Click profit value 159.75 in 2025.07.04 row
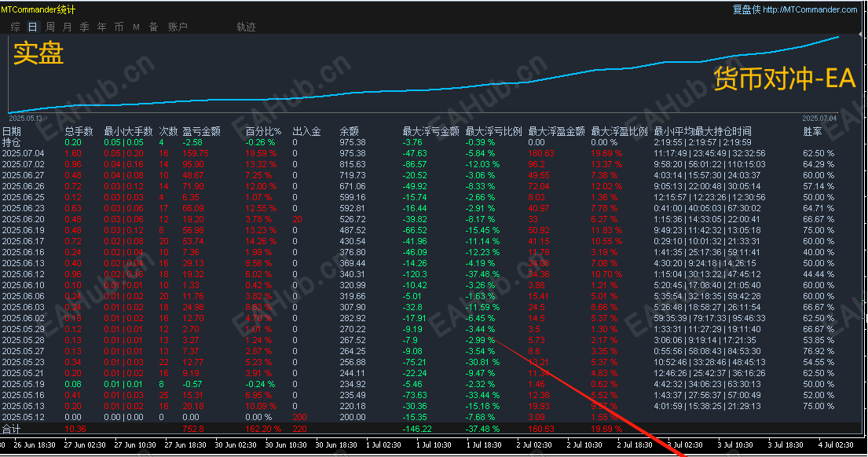This screenshot has height=457, width=868. 196,153
